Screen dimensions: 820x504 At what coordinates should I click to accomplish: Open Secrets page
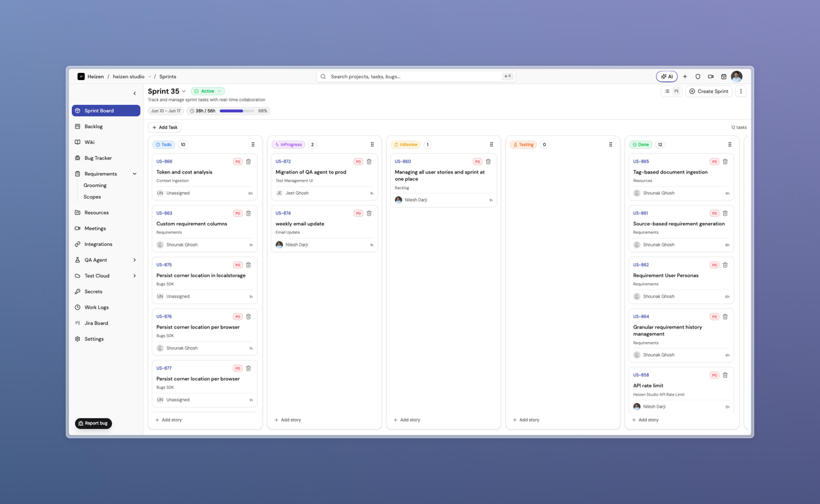[x=106, y=291]
